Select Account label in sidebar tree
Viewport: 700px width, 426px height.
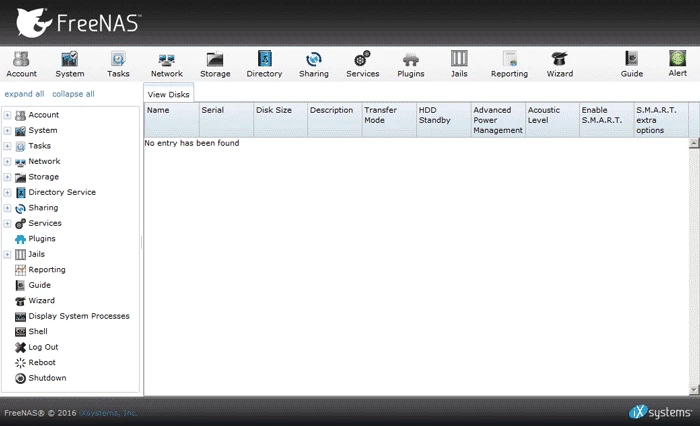[44, 115]
